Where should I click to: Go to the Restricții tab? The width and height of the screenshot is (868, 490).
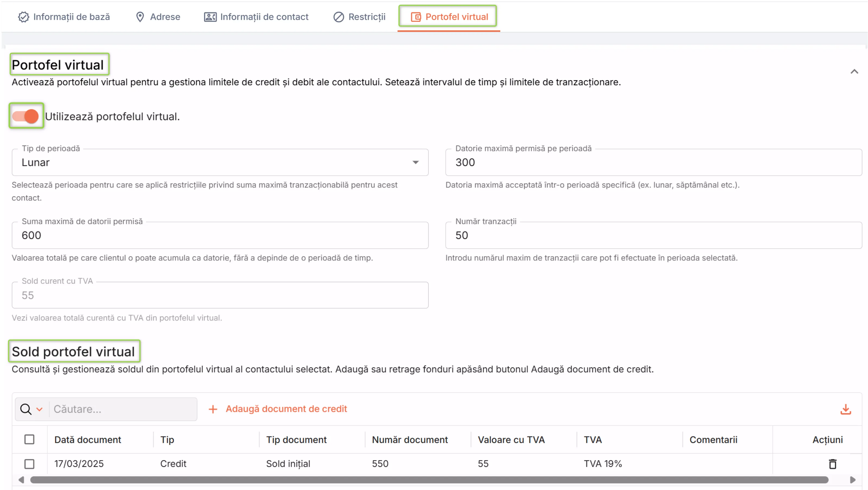pos(359,17)
